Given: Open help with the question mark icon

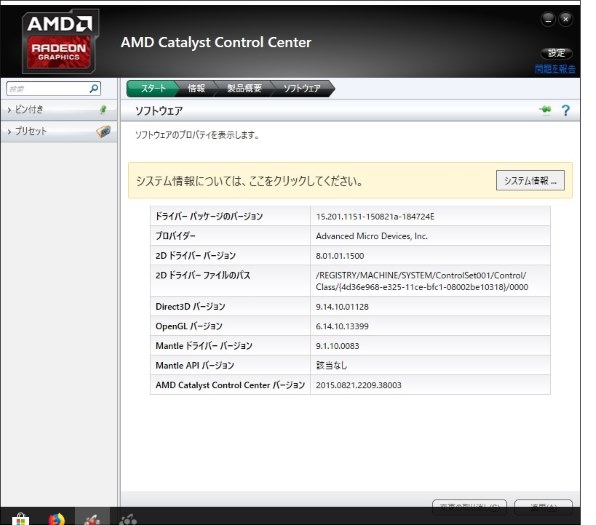Looking at the screenshot, I should click(566, 111).
